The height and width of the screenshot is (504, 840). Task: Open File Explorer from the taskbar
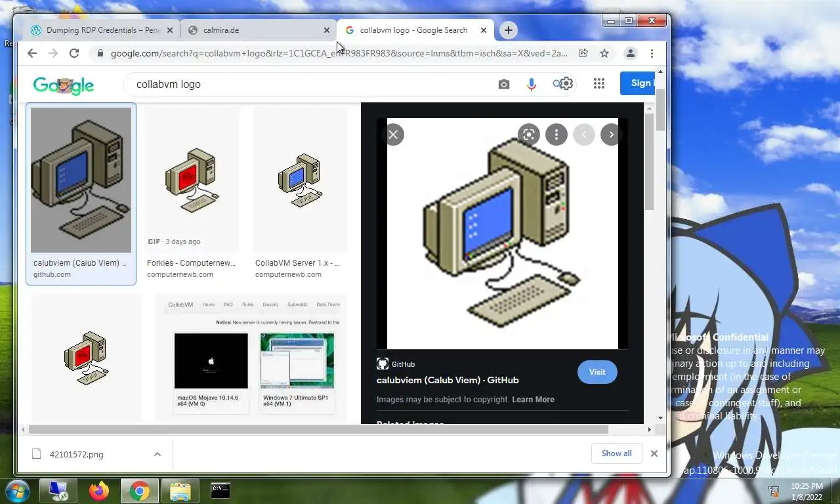(180, 491)
